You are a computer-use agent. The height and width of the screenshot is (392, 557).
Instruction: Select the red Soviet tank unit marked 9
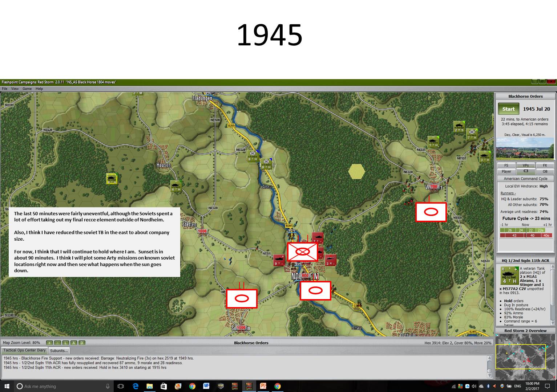279,260
